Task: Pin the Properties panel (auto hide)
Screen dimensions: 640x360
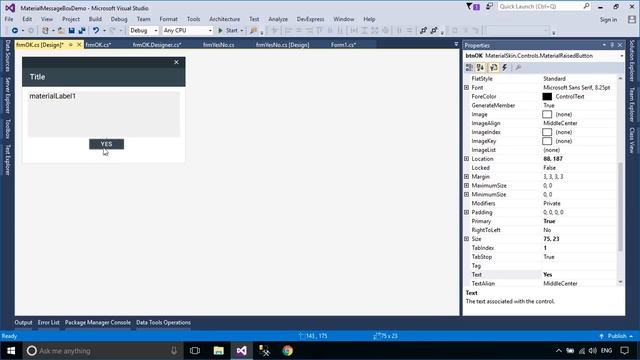Action: click(612, 45)
